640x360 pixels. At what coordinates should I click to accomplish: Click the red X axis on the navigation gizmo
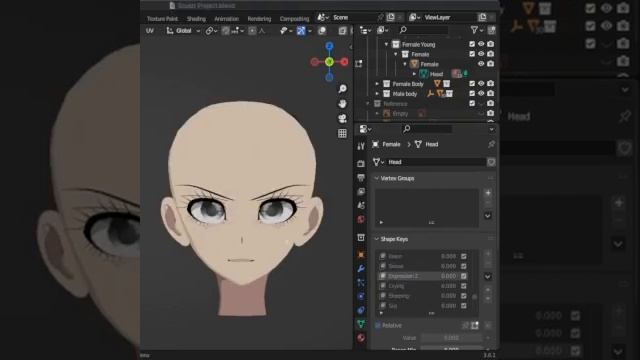[x=345, y=62]
